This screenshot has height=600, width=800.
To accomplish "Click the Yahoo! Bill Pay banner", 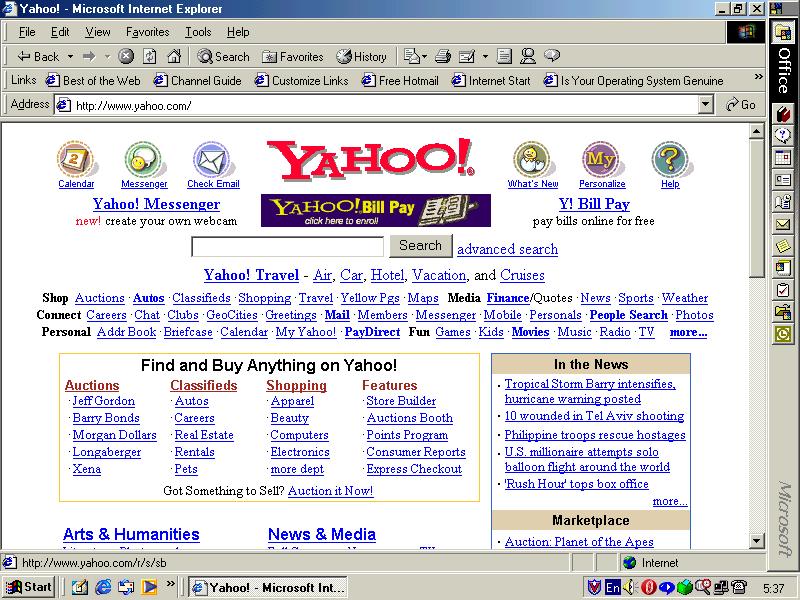I will 376,210.
